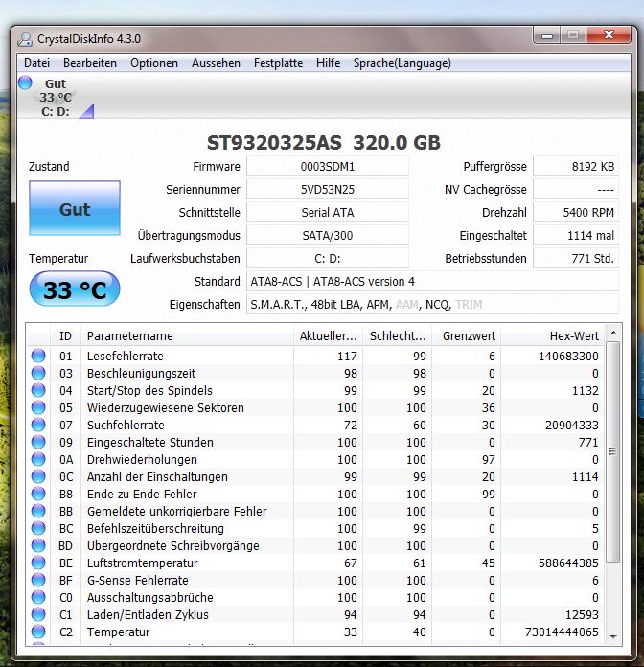
Task: Close the CrystalDiskInfo window
Action: tap(609, 34)
